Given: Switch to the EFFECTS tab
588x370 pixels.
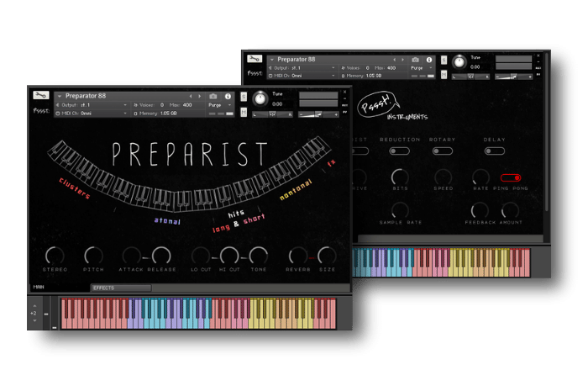Looking at the screenshot, I should click(x=121, y=288).
